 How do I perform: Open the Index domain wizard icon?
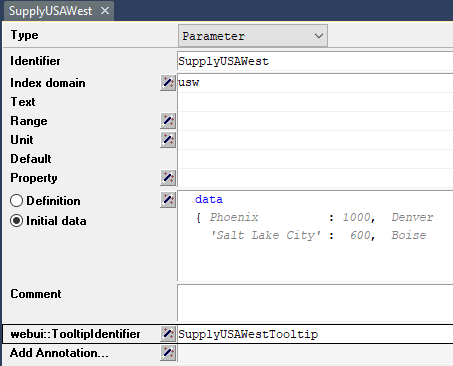(x=168, y=83)
